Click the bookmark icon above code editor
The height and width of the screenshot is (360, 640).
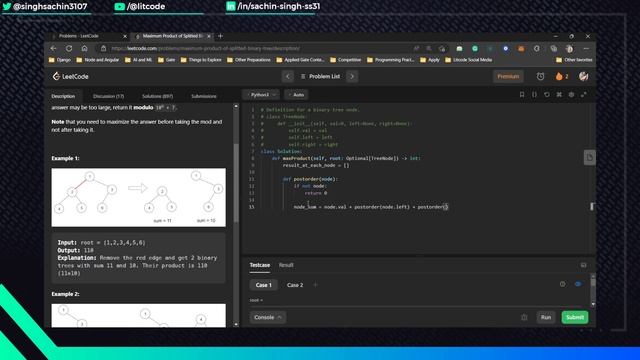pyautogui.click(x=522, y=95)
